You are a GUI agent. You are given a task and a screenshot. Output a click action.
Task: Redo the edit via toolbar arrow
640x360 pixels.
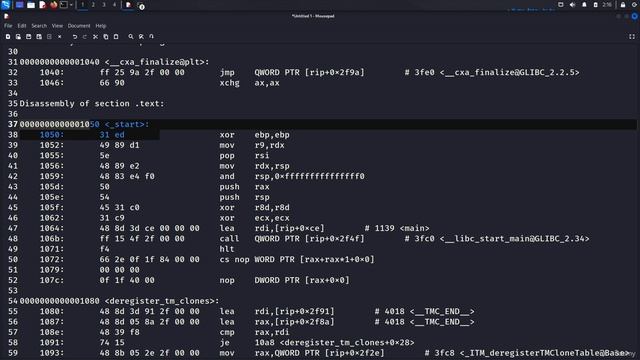[x=85, y=37]
